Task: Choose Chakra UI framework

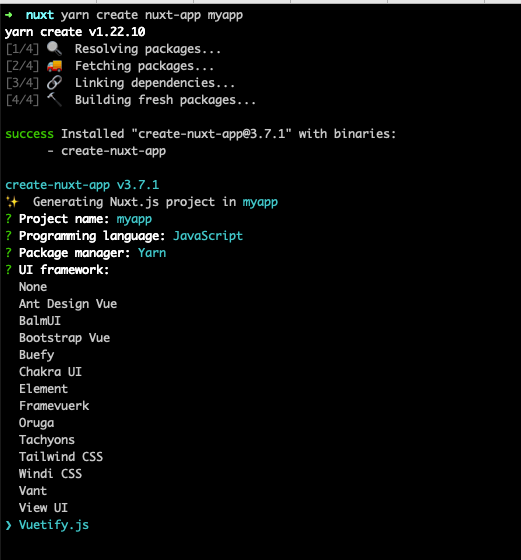Action: (50, 372)
